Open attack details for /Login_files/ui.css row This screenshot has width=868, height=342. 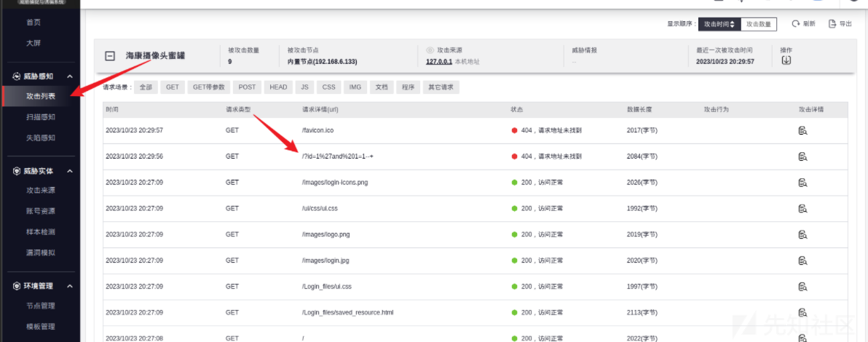[x=802, y=287]
